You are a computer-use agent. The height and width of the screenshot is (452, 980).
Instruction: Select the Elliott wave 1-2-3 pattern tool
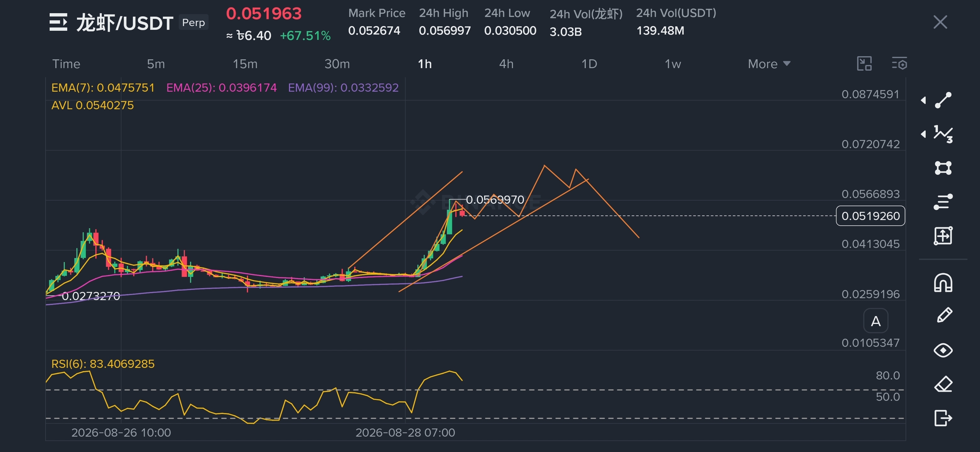click(943, 134)
